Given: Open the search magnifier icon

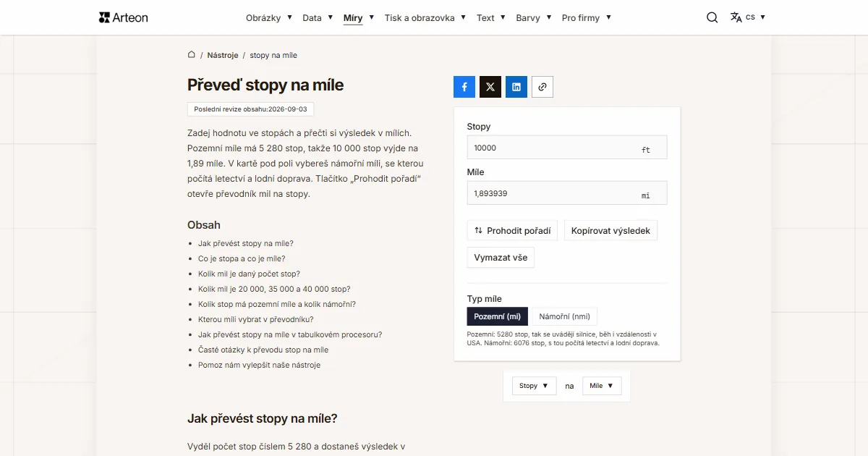Looking at the screenshot, I should 712,17.
